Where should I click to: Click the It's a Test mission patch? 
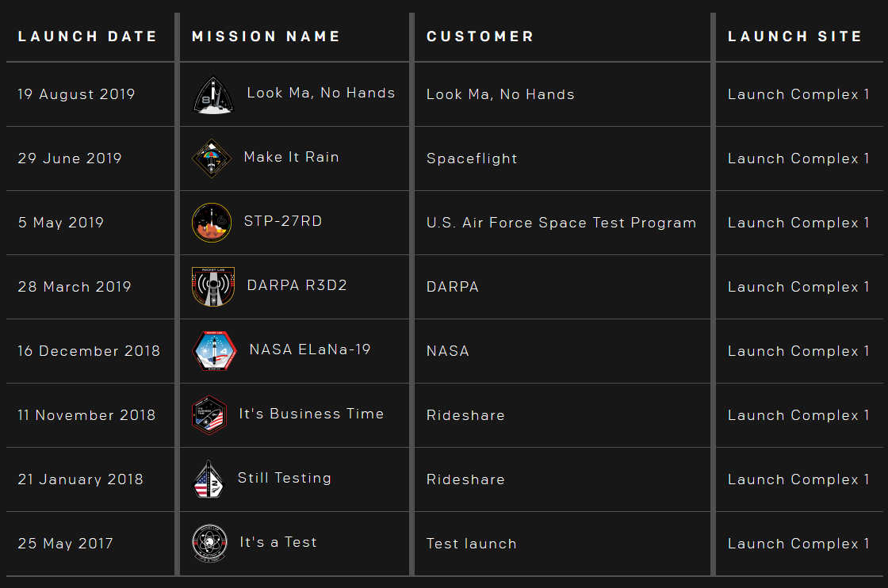point(209,544)
